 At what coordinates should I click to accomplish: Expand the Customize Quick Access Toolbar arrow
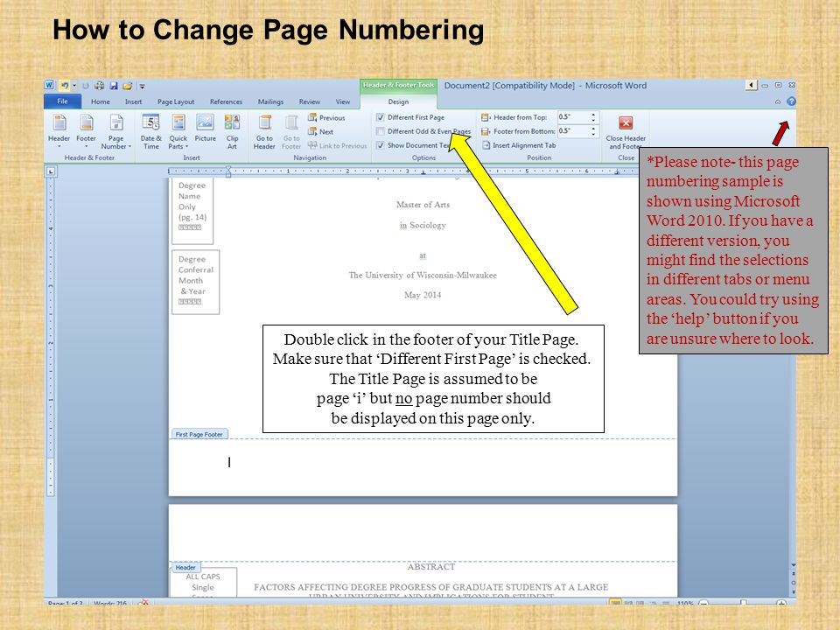pos(142,86)
